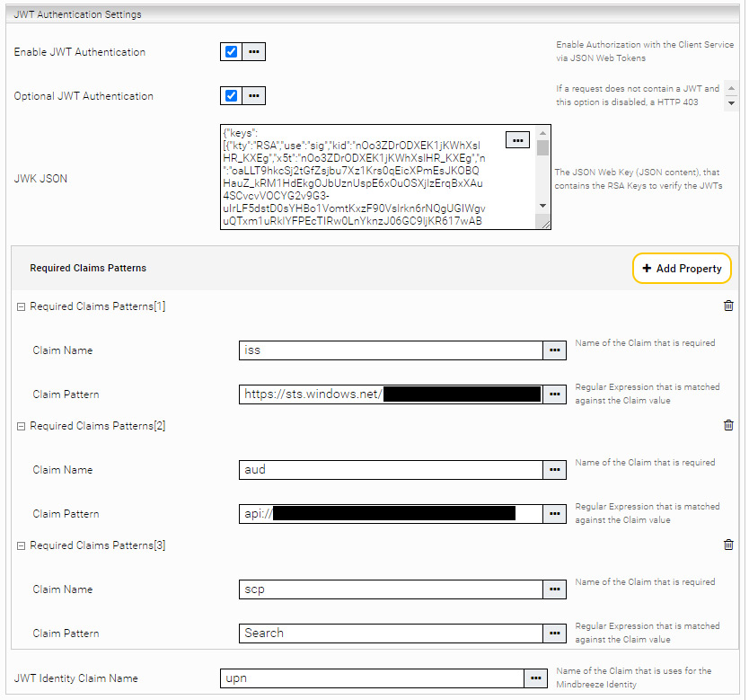Uncheck Optional JWT Authentication checkbox

231,95
